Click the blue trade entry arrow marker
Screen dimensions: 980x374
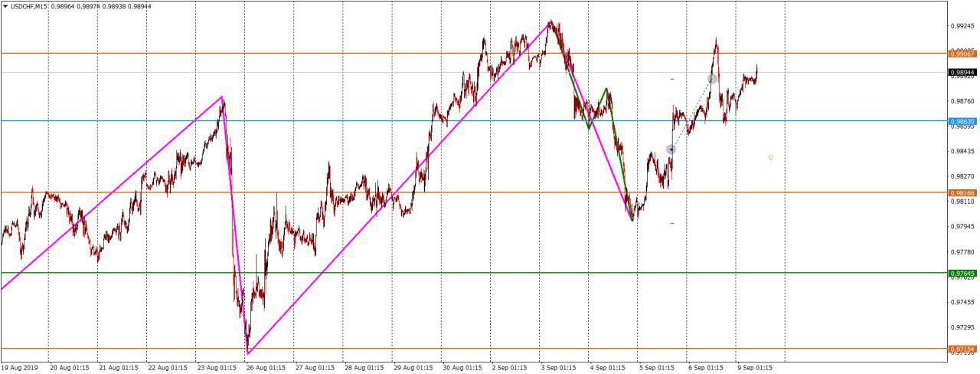(x=671, y=149)
